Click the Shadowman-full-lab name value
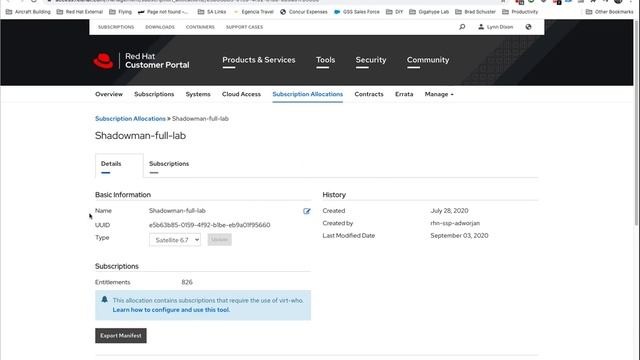This screenshot has width=640, height=360. coord(177,211)
